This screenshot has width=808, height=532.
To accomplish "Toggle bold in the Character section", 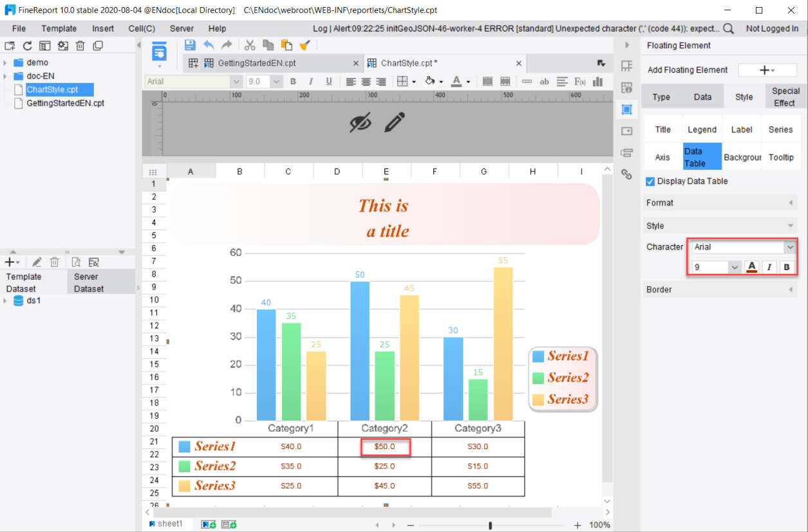I will pos(787,267).
